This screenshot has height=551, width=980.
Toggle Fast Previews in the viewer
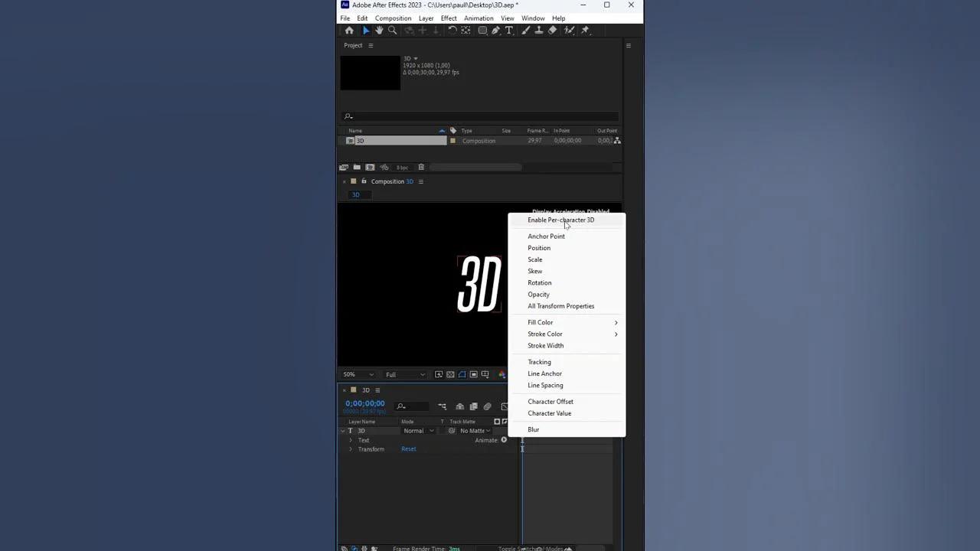[x=439, y=375]
